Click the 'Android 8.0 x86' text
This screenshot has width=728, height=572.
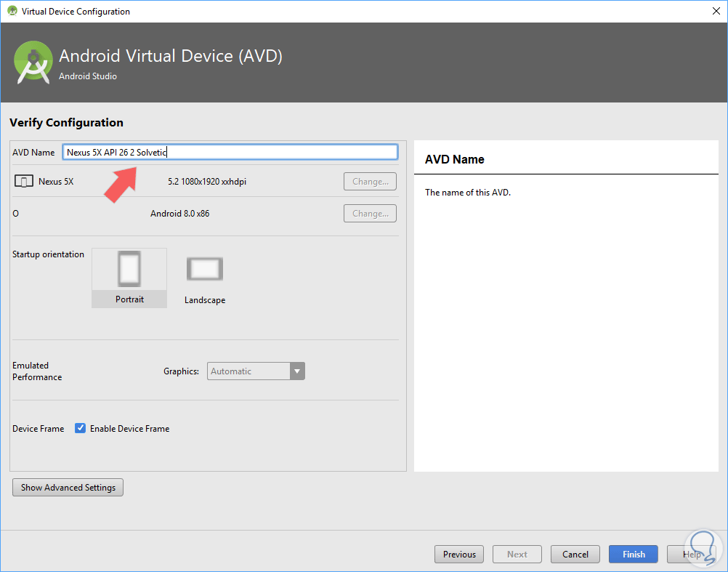pos(179,214)
